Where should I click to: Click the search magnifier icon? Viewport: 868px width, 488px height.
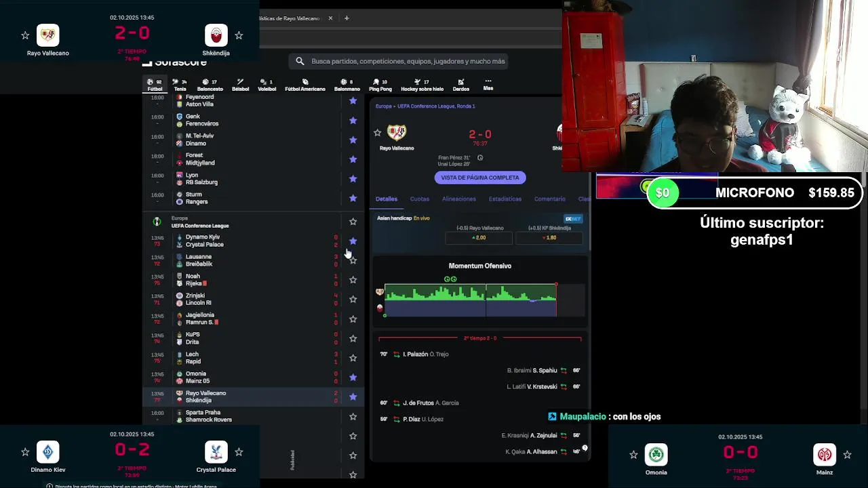tap(300, 61)
